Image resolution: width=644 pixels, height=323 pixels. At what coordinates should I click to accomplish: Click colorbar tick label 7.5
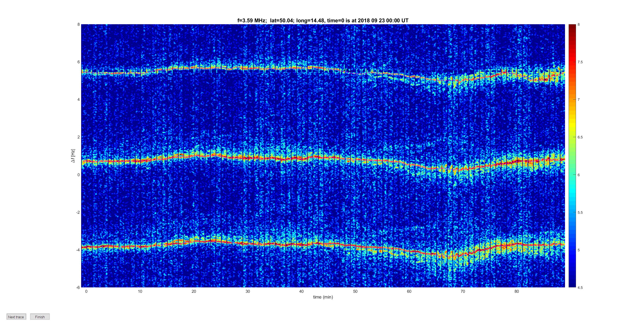coord(580,62)
